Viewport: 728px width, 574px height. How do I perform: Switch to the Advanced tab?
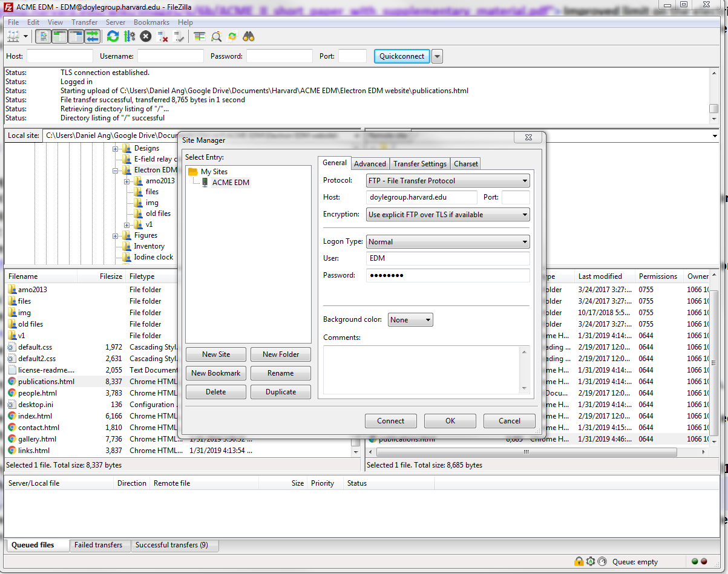click(x=370, y=164)
